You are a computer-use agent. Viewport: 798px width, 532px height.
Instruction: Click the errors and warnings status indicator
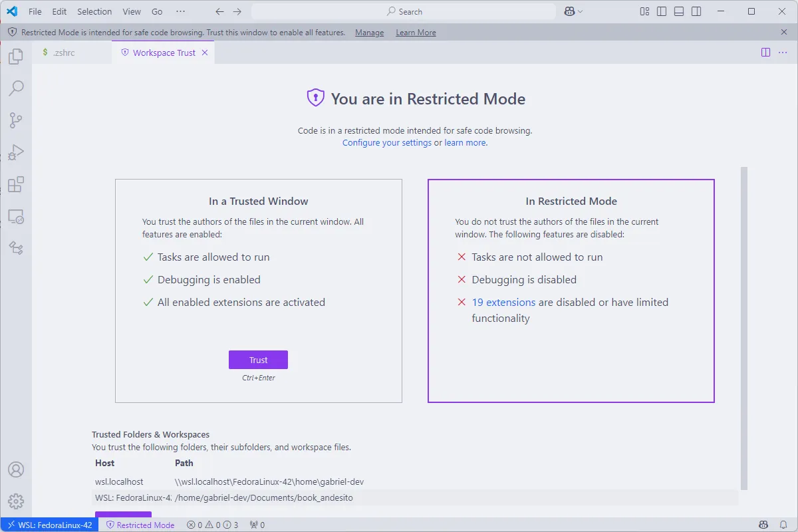(212, 525)
